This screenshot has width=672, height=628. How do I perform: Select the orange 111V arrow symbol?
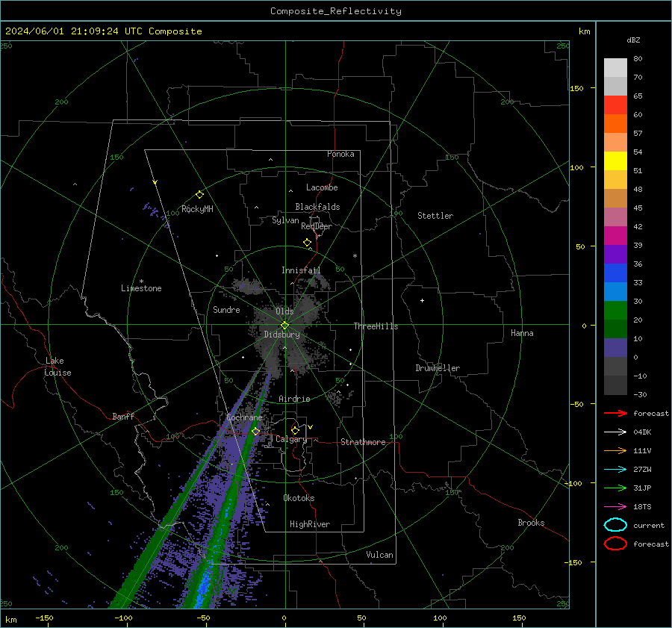(x=615, y=450)
